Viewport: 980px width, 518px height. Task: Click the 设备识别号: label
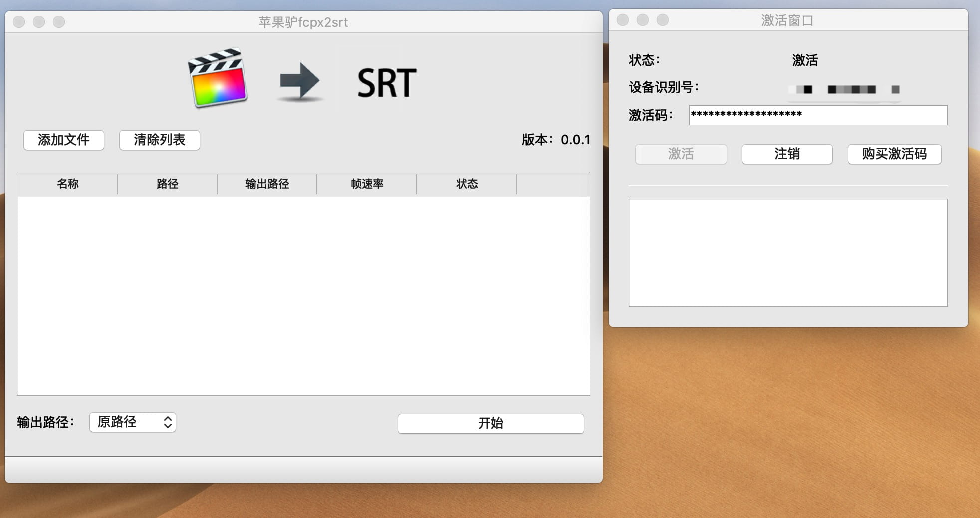(x=664, y=87)
